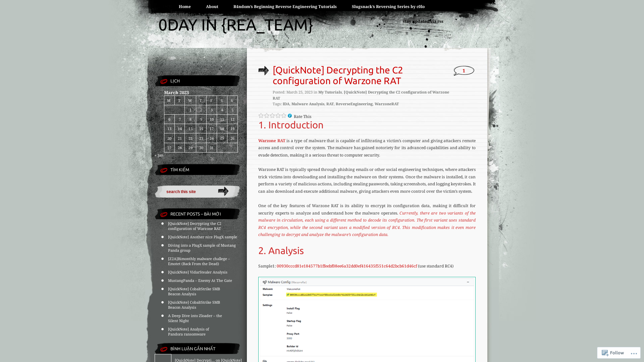
Task: Click the RECENT POSTS section label icon
Action: click(164, 214)
